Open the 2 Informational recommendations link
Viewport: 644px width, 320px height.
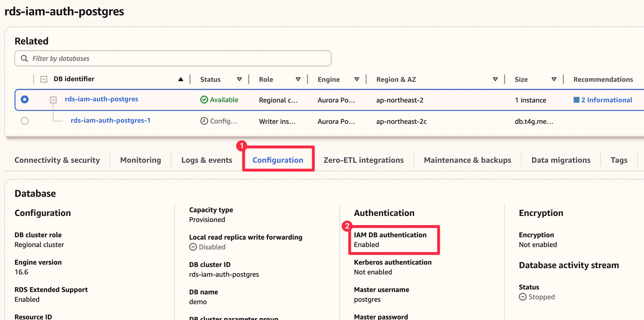[607, 100]
